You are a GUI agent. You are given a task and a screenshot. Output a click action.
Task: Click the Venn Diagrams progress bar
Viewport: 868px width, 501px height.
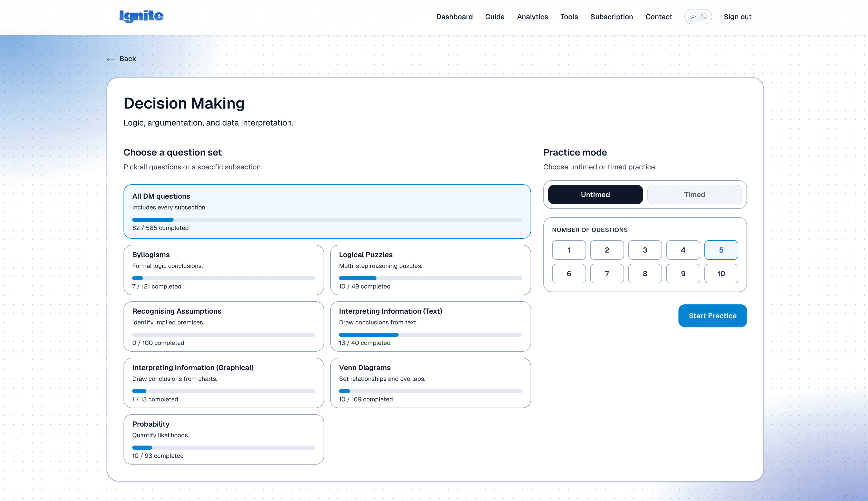coord(430,391)
